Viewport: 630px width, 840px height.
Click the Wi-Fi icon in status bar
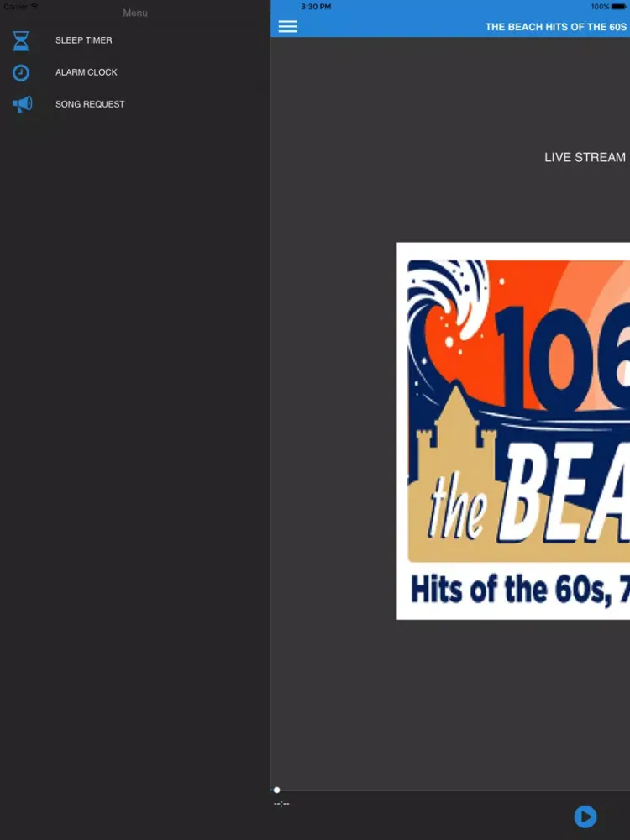34,6
